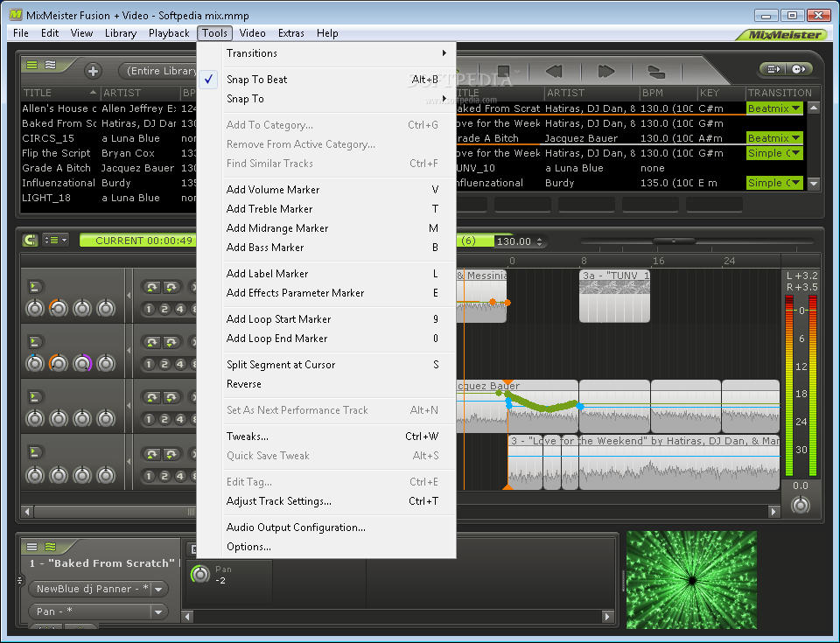Screen dimensions: 840x643
Task: Click first track's loop-up arrow icon
Action: (152, 287)
